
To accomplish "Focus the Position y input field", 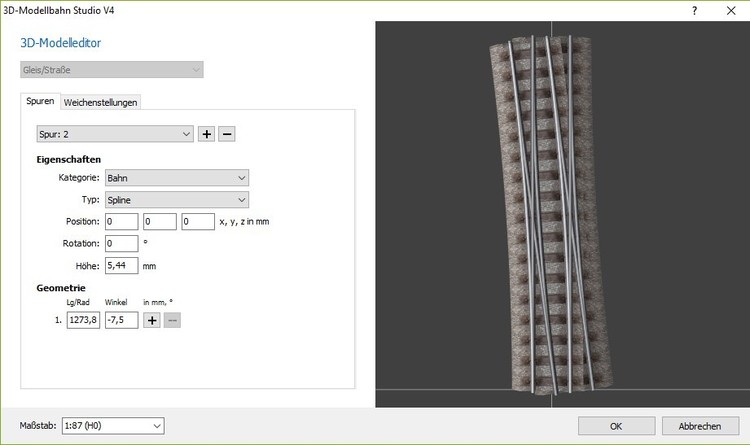I will tap(160, 222).
